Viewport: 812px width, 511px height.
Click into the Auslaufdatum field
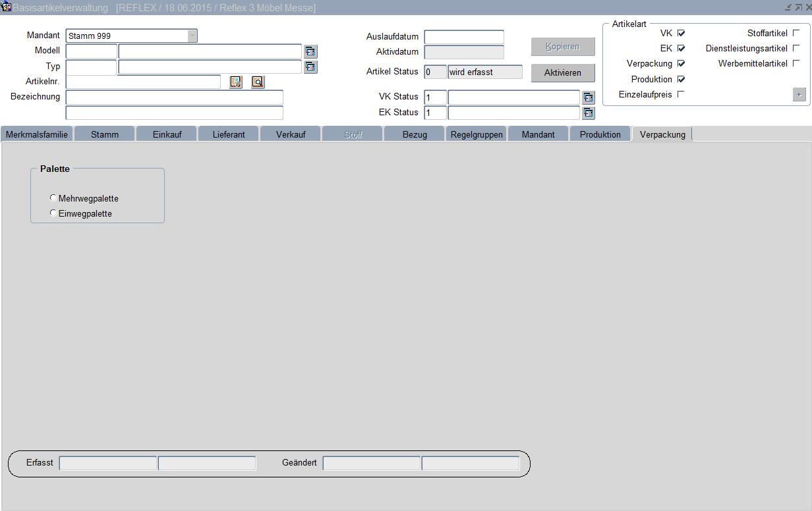(464, 37)
